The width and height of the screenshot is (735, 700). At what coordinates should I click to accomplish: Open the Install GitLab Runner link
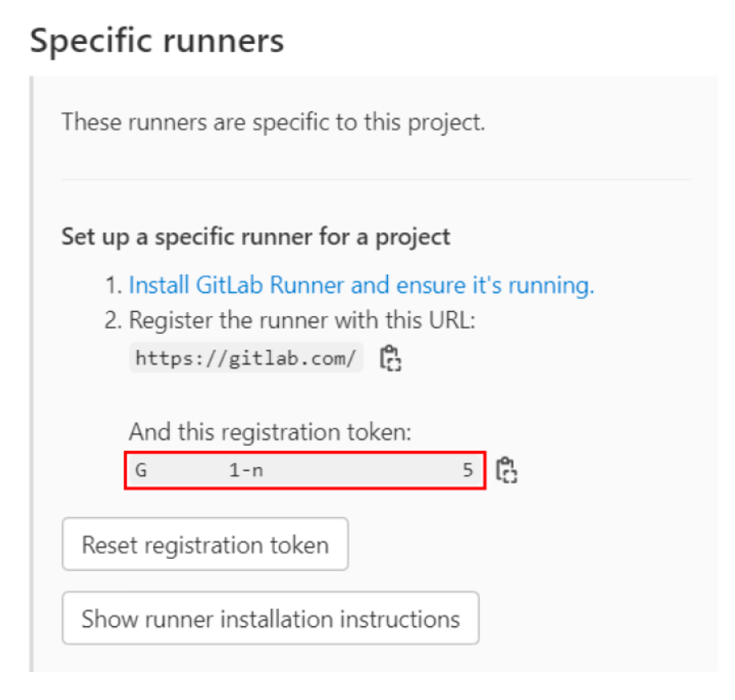[361, 285]
